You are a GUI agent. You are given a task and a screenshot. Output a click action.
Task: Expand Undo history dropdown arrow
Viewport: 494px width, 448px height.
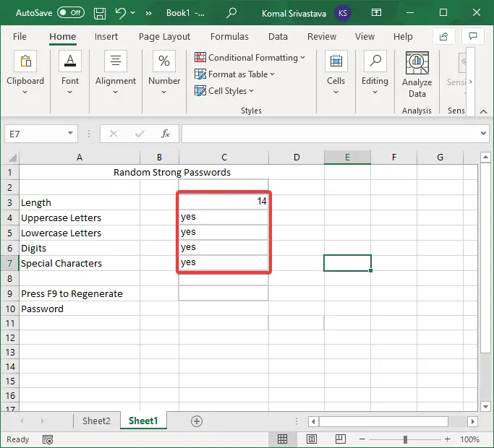[x=133, y=13]
